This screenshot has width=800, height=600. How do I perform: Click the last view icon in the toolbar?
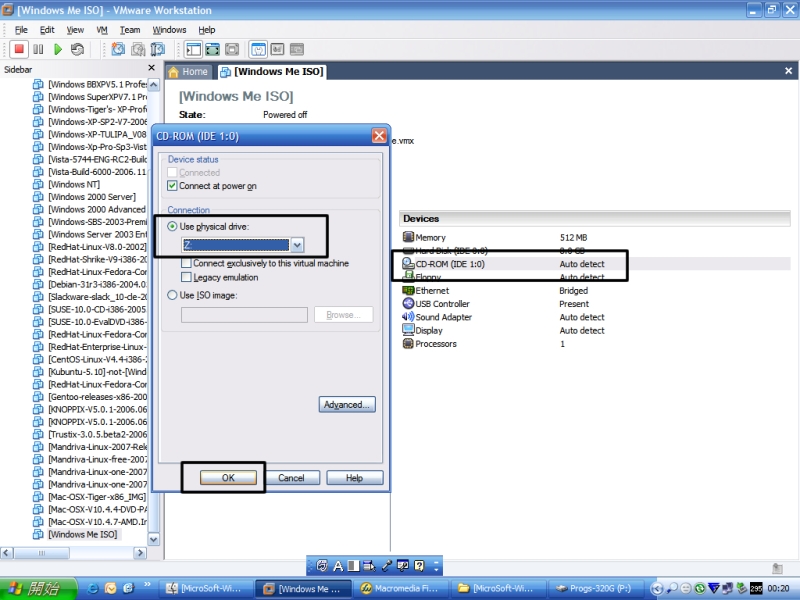click(x=297, y=49)
